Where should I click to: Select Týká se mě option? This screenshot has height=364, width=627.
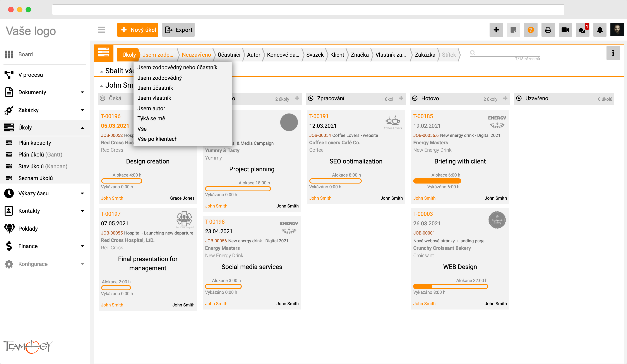tap(151, 118)
